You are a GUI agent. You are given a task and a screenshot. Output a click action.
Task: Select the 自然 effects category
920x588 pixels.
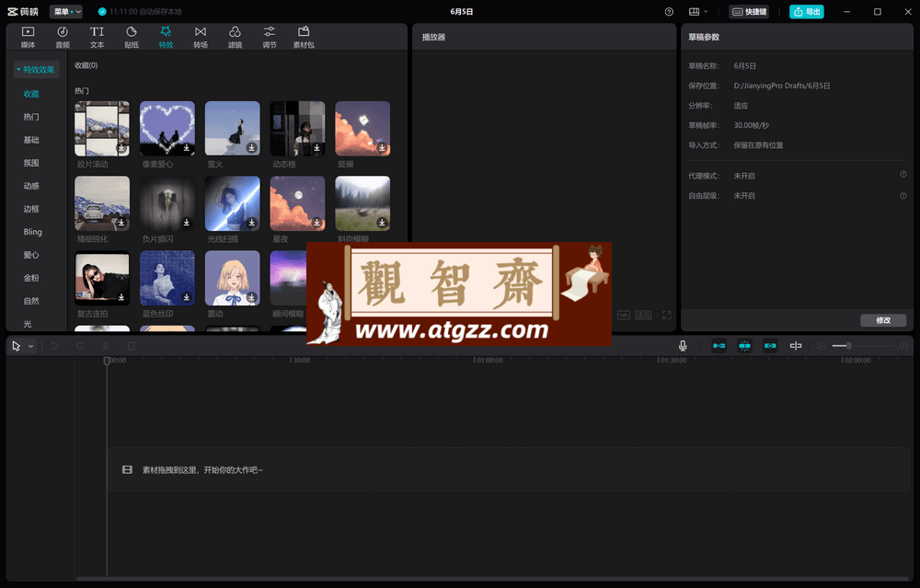click(x=31, y=301)
